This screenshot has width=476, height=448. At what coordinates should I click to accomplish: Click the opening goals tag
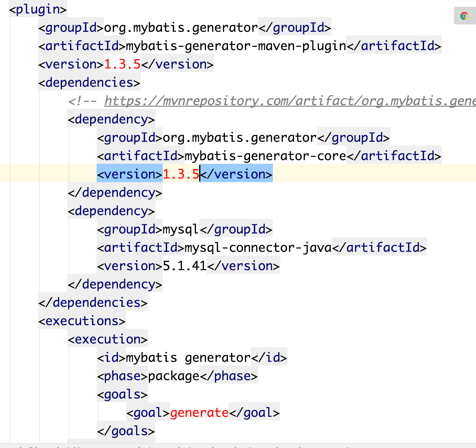point(122,395)
